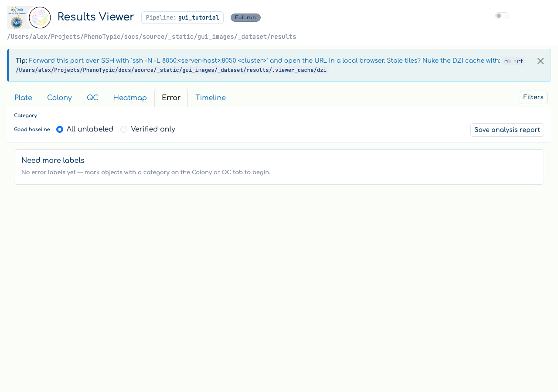The width and height of the screenshot is (558, 392).
Task: Click the Full run badge
Action: tap(245, 17)
